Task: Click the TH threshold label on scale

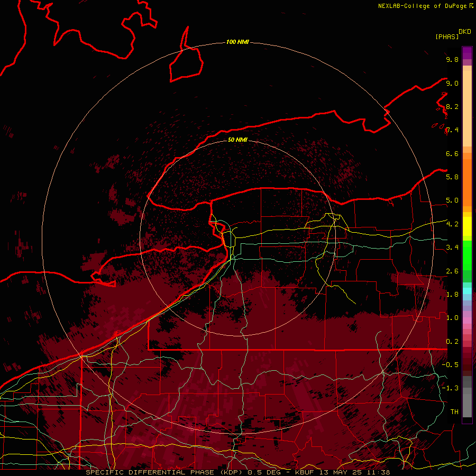Action: pyautogui.click(x=454, y=412)
